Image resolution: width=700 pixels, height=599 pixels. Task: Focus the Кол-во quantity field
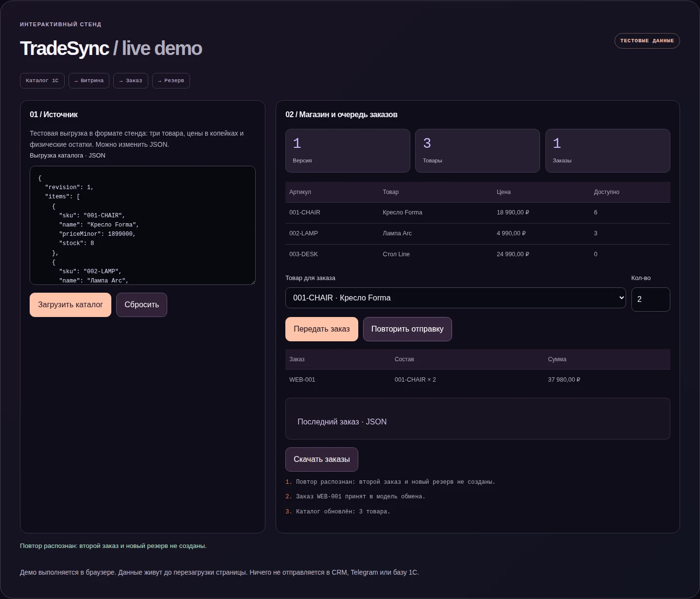(650, 299)
